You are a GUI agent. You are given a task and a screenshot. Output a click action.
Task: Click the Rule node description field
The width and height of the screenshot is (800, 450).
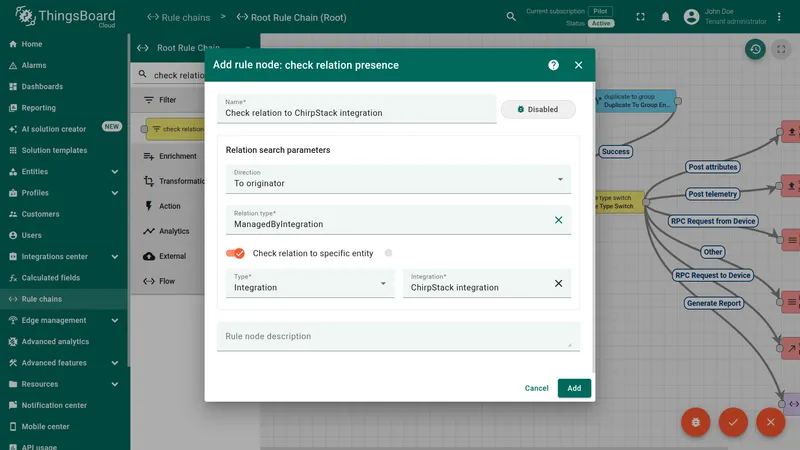pyautogui.click(x=398, y=336)
